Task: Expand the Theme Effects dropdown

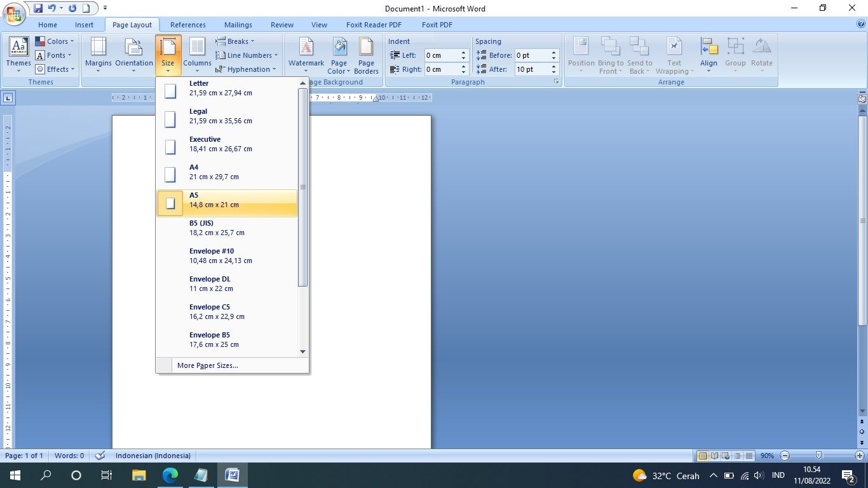Action: pyautogui.click(x=55, y=69)
